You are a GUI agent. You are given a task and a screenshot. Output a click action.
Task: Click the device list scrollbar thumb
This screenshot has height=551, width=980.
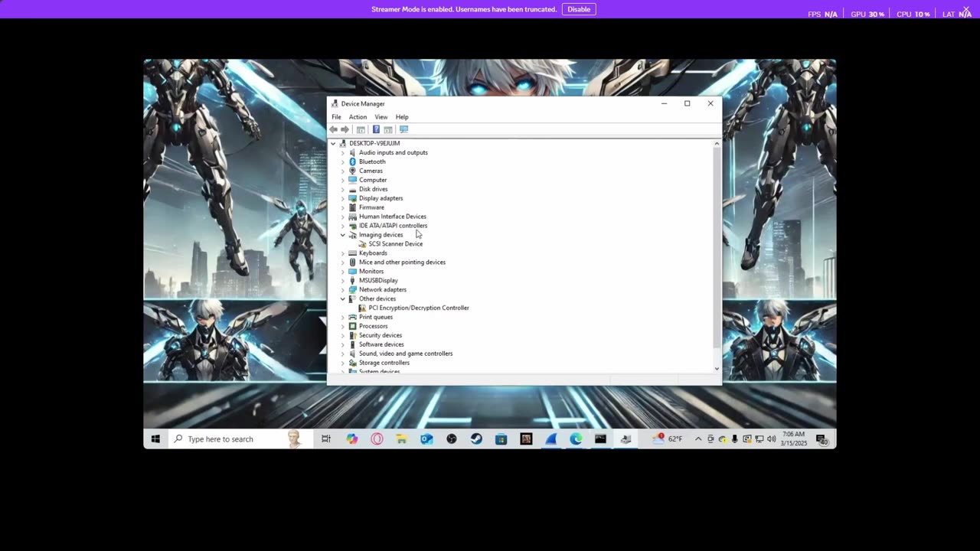[x=717, y=248]
